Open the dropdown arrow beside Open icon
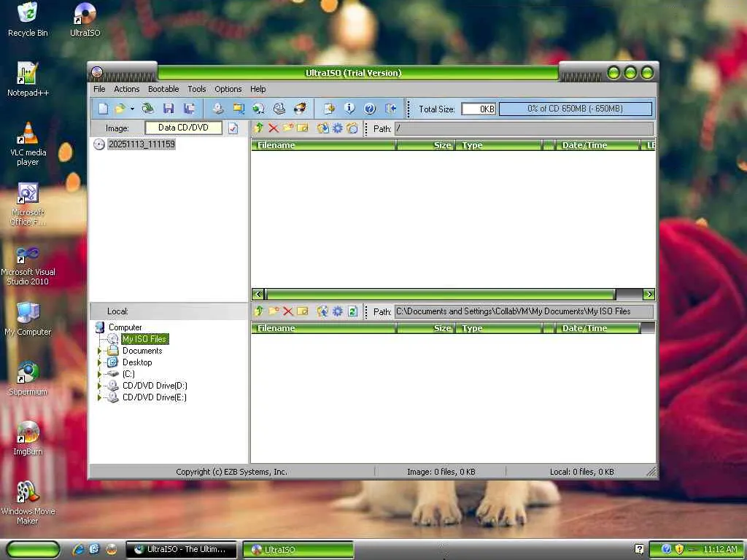747x560 pixels. click(132, 109)
